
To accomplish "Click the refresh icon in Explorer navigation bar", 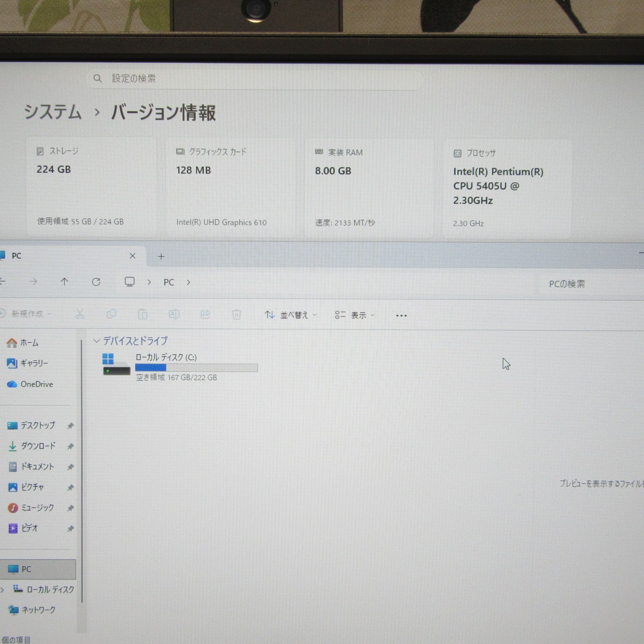I will pyautogui.click(x=96, y=282).
